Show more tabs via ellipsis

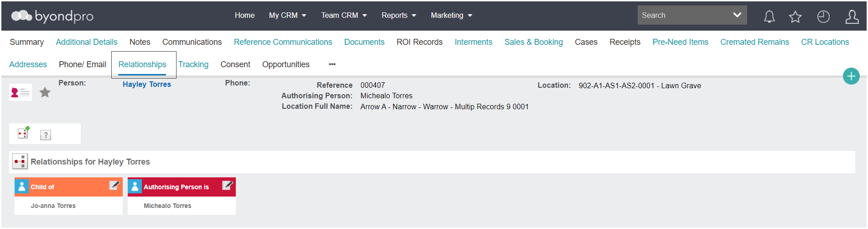point(332,64)
